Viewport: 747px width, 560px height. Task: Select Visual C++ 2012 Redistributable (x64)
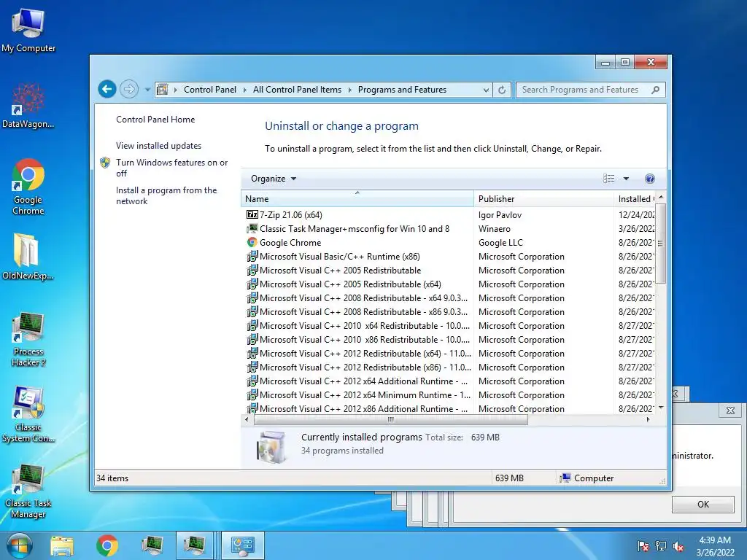(x=365, y=354)
